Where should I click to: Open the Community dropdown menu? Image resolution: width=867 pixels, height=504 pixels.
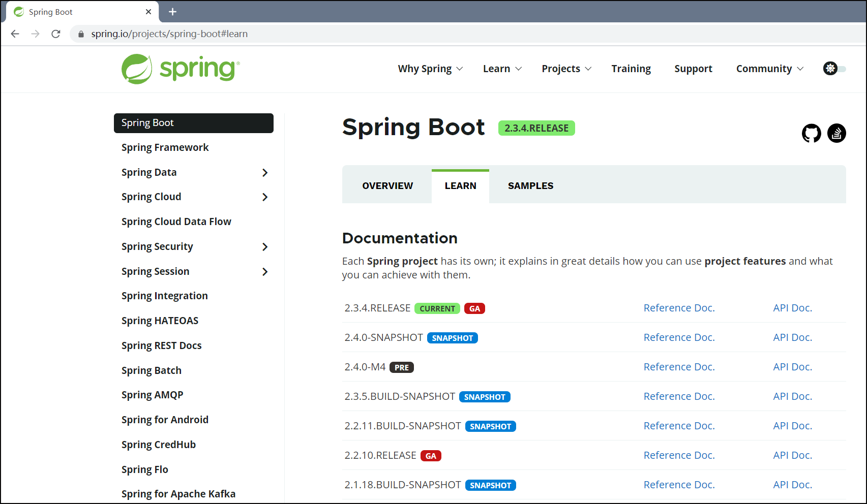tap(770, 69)
